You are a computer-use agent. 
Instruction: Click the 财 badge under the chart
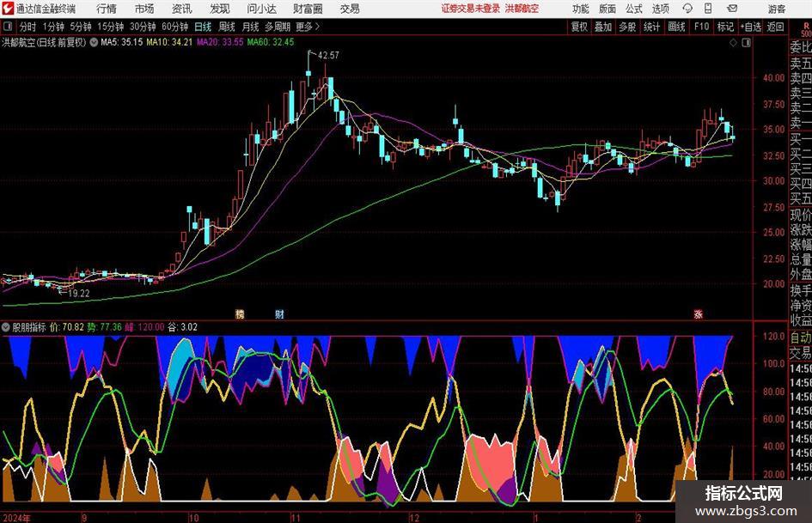279,313
